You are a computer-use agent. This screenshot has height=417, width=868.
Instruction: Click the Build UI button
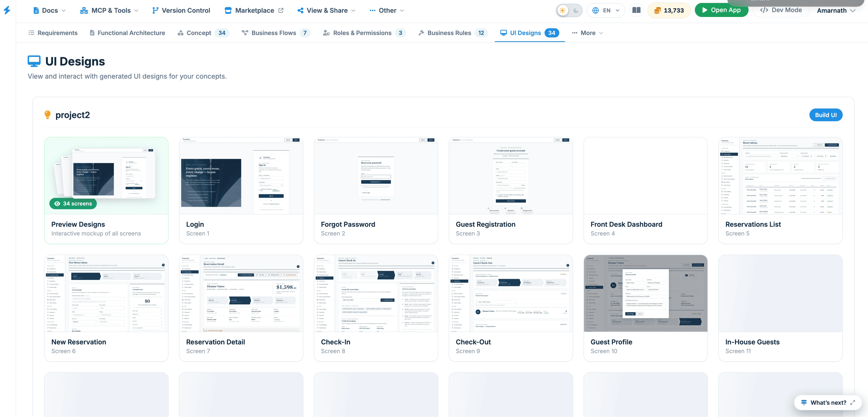(826, 115)
